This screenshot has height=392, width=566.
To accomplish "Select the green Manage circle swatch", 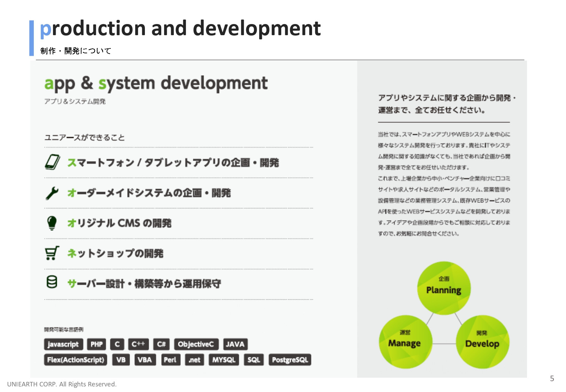I will click(405, 342).
